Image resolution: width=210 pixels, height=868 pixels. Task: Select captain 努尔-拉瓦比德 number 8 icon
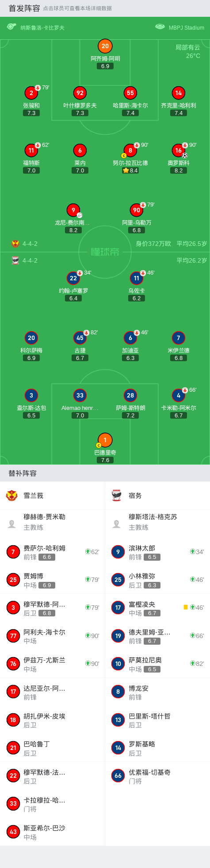click(x=130, y=150)
